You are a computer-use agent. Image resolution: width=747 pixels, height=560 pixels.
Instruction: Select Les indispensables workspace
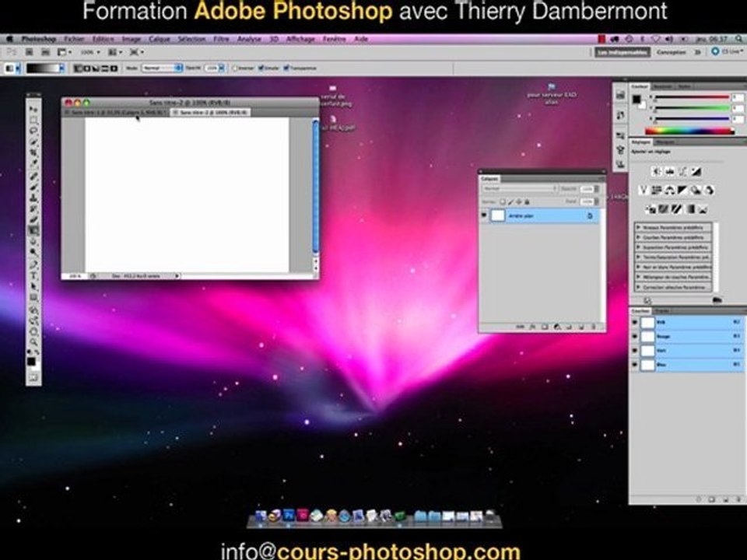coord(622,52)
